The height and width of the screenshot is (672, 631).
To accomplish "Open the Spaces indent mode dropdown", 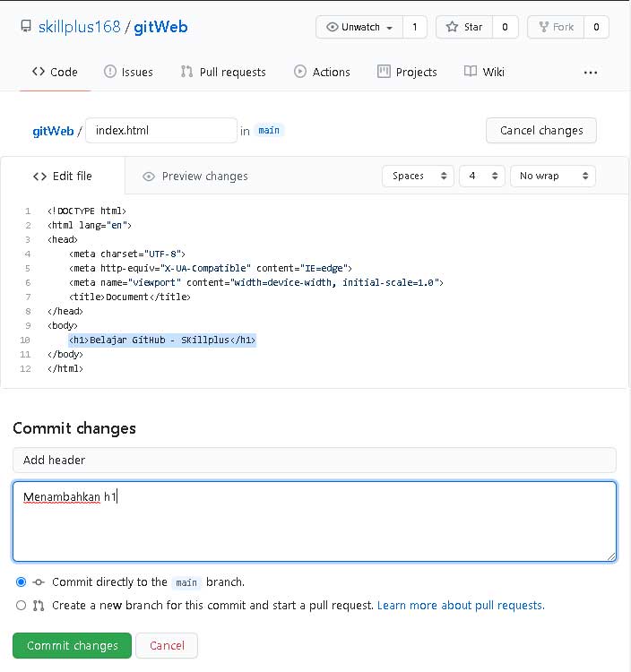I will tap(418, 176).
